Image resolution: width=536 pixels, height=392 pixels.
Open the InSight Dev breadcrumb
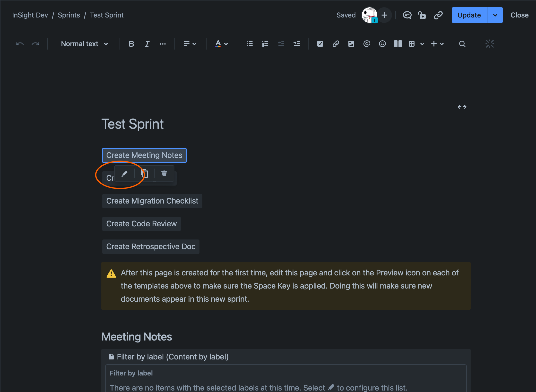[30, 15]
